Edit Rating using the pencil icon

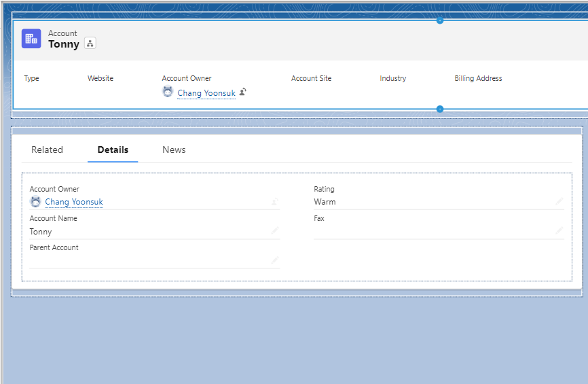point(559,202)
